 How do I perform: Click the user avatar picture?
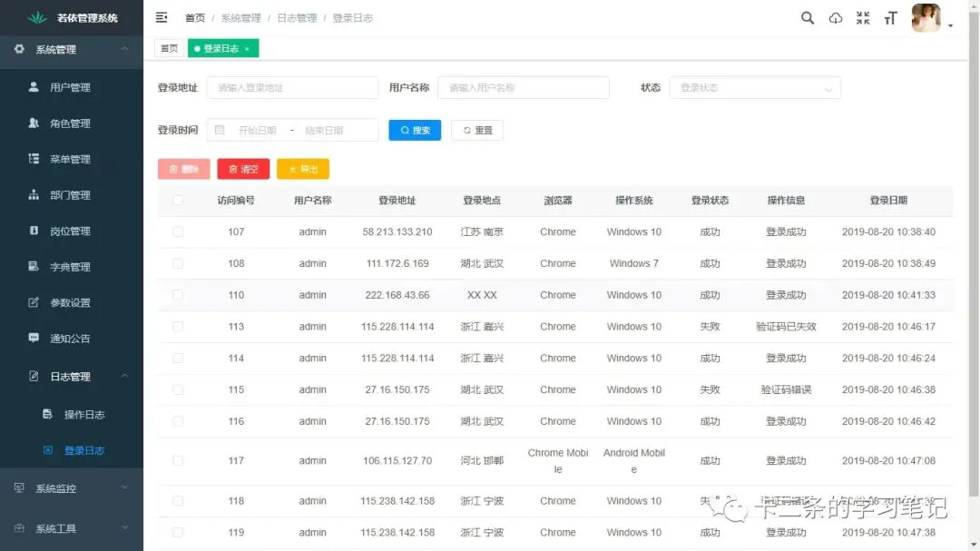click(x=926, y=17)
